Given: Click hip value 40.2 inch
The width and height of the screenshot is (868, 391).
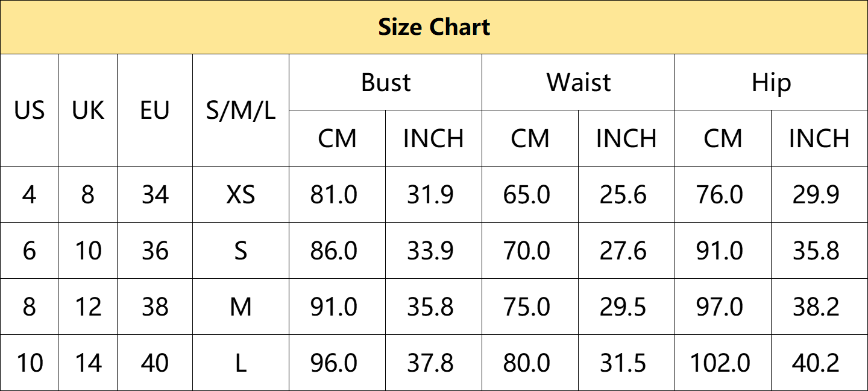Looking at the screenshot, I should 819,363.
